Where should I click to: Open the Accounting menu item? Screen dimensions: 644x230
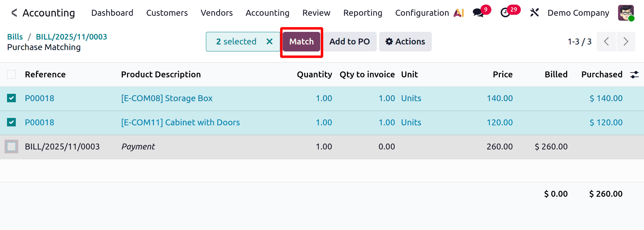click(268, 13)
